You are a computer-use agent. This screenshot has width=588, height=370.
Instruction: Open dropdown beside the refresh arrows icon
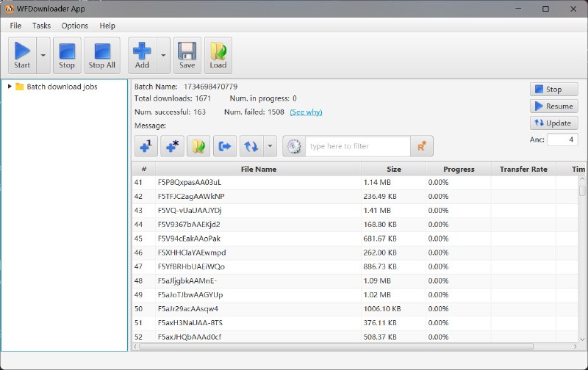270,146
